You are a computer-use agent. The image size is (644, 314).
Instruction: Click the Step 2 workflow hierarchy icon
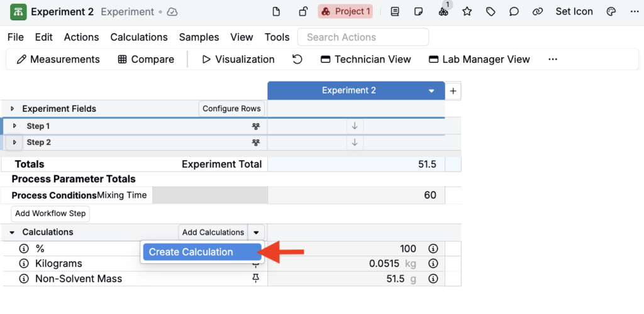(x=256, y=143)
